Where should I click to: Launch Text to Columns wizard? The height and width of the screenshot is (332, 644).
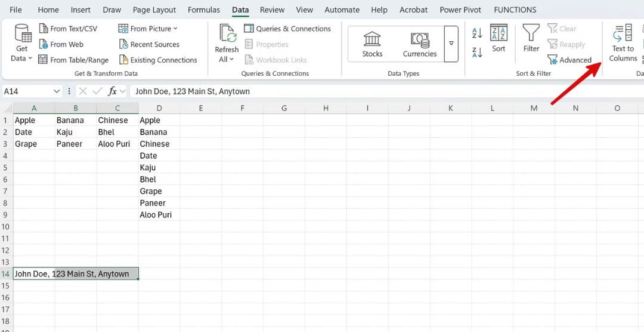623,43
